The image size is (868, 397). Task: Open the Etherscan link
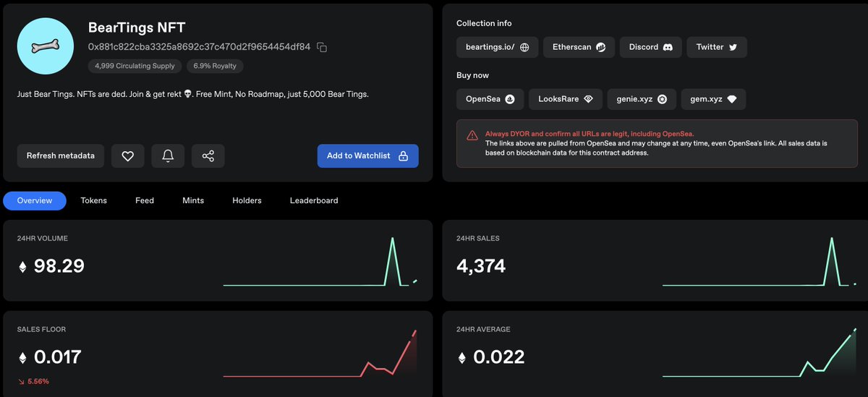pyautogui.click(x=579, y=47)
